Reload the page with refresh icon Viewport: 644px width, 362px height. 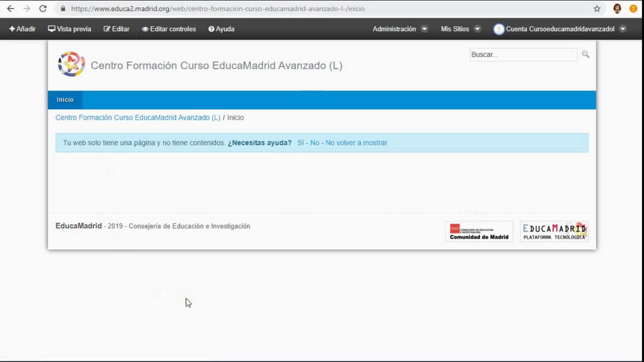coord(43,9)
